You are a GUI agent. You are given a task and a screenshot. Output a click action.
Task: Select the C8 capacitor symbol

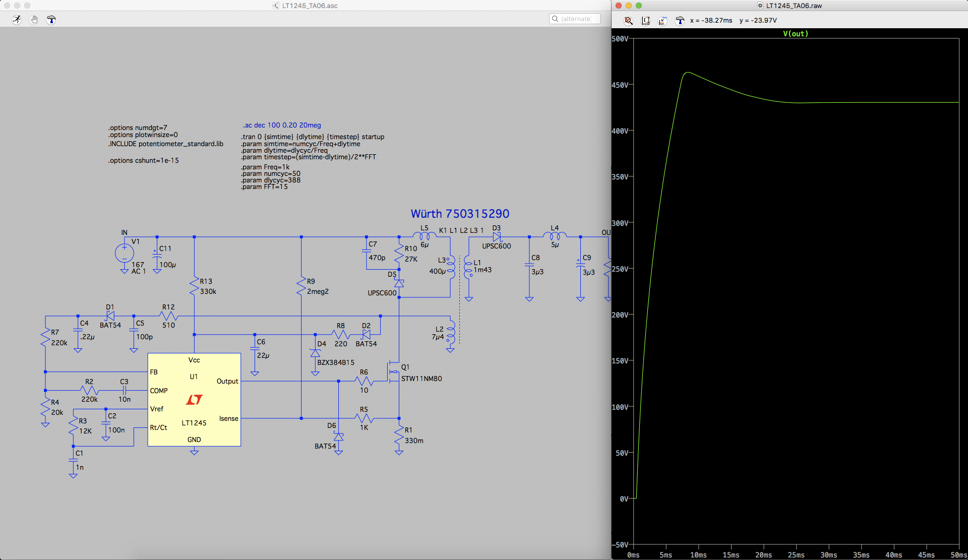[x=529, y=265]
